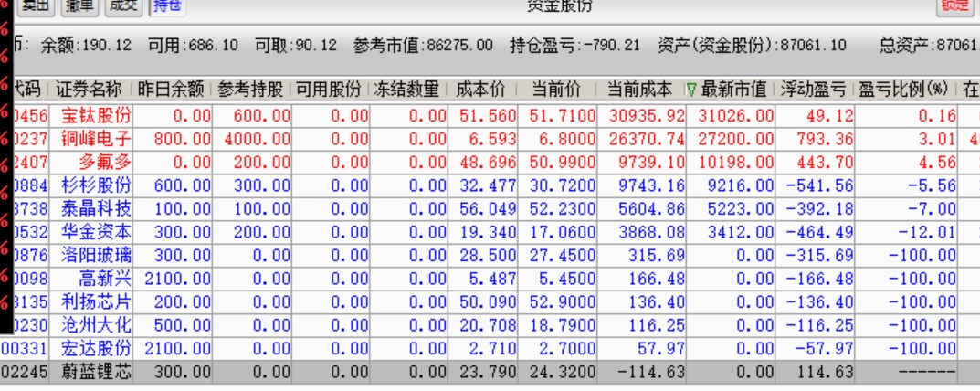
Task: Sort by 昨日余额 column header
Action: click(x=172, y=90)
